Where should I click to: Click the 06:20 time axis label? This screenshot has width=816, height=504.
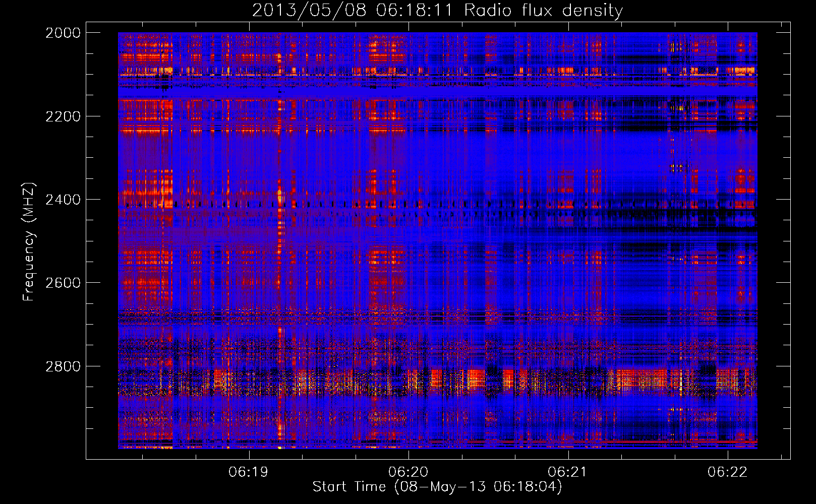click(408, 472)
